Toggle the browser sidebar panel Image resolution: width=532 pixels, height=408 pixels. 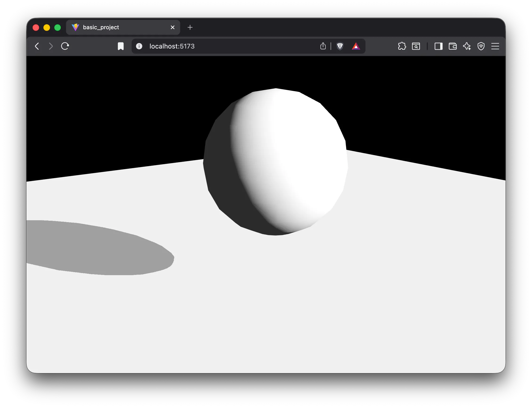pyautogui.click(x=438, y=46)
